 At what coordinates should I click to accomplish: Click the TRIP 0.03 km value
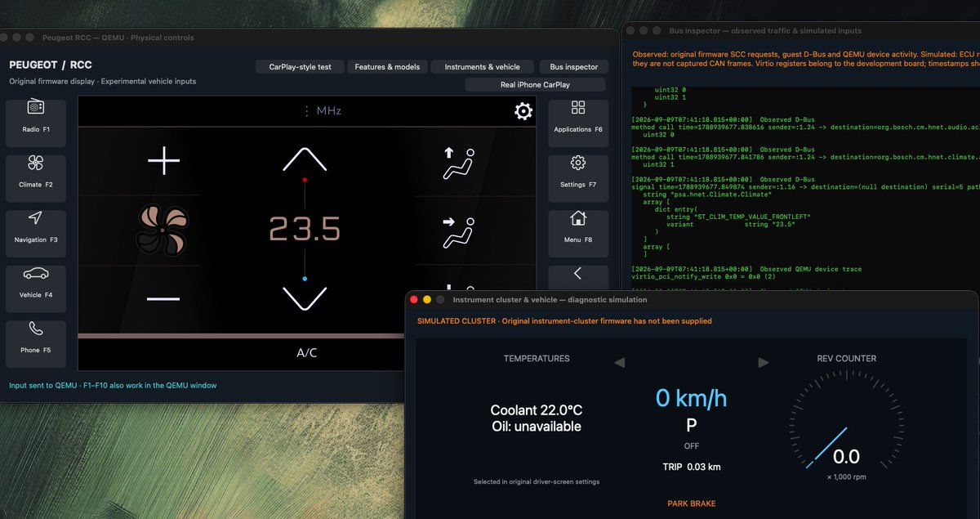click(x=692, y=467)
